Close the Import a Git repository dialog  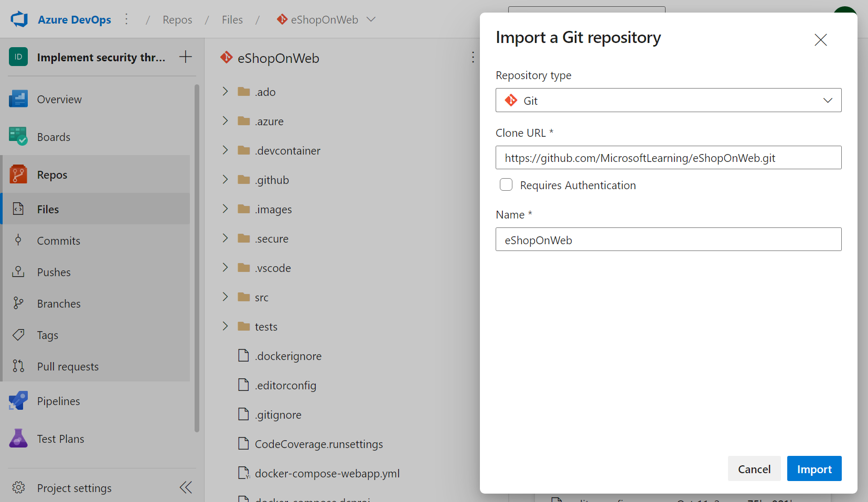[x=821, y=40]
